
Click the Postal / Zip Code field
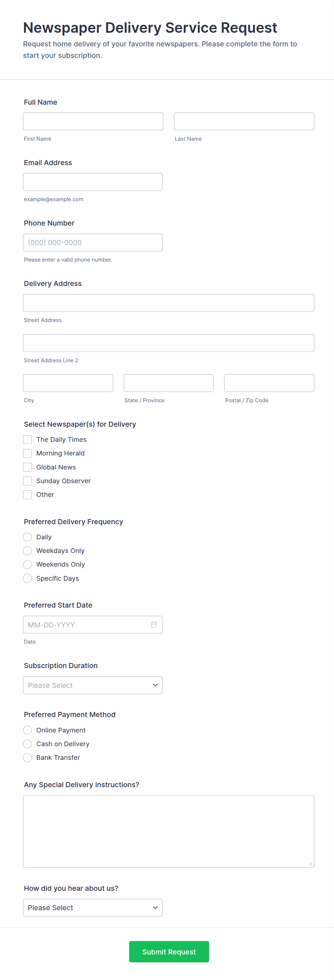[269, 383]
